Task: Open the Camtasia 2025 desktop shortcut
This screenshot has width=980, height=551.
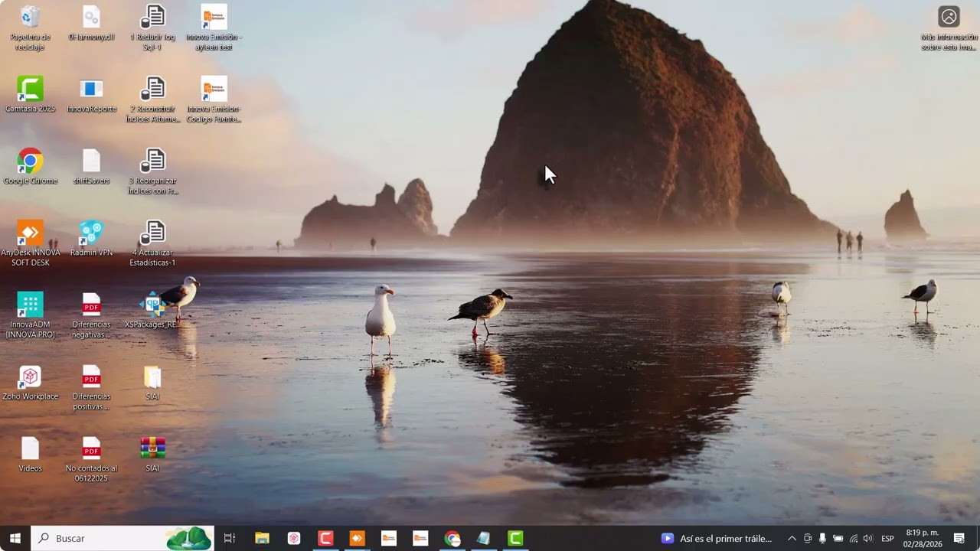Action: point(31,95)
